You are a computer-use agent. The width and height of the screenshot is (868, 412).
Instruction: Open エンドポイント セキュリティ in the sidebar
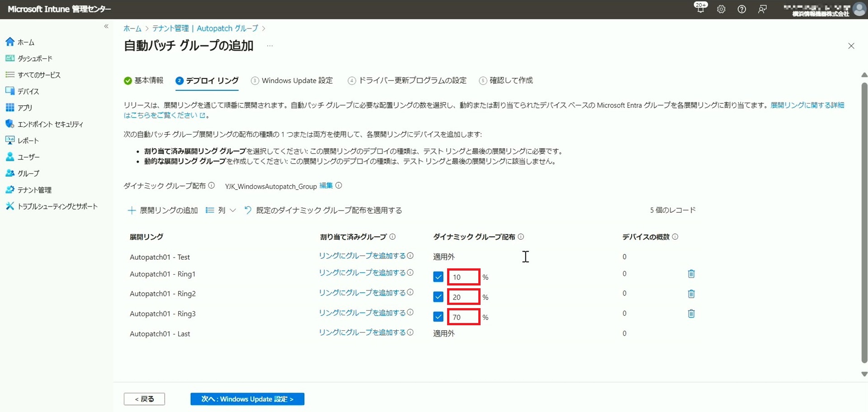(x=44, y=124)
